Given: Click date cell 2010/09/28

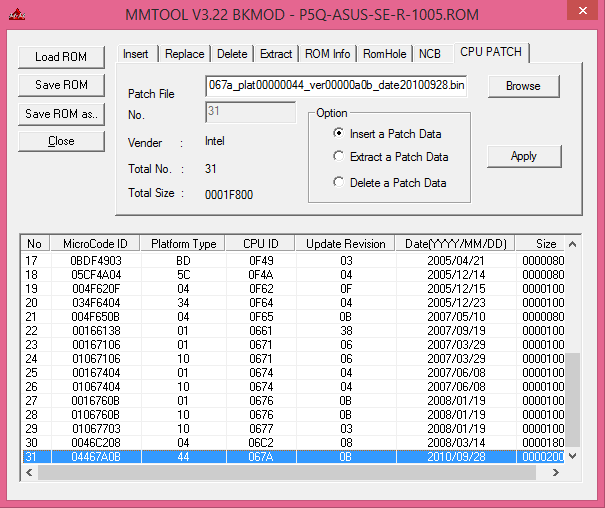Looking at the screenshot, I should point(456,457).
